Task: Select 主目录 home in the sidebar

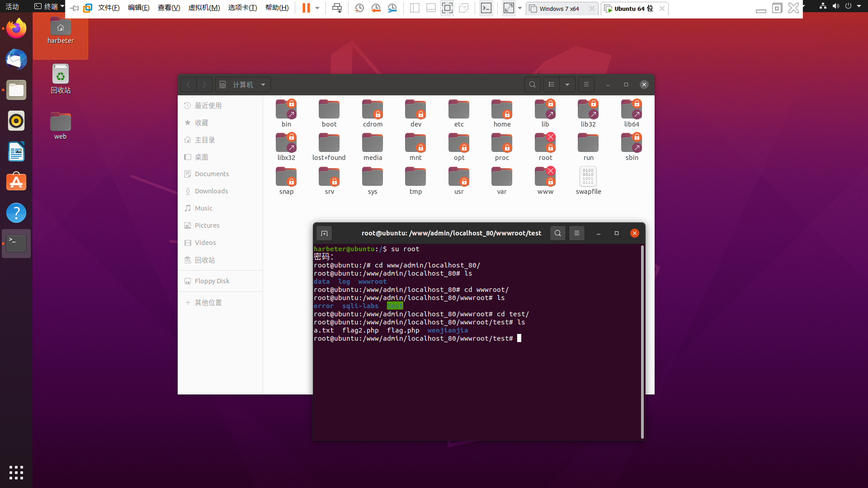Action: point(220,140)
